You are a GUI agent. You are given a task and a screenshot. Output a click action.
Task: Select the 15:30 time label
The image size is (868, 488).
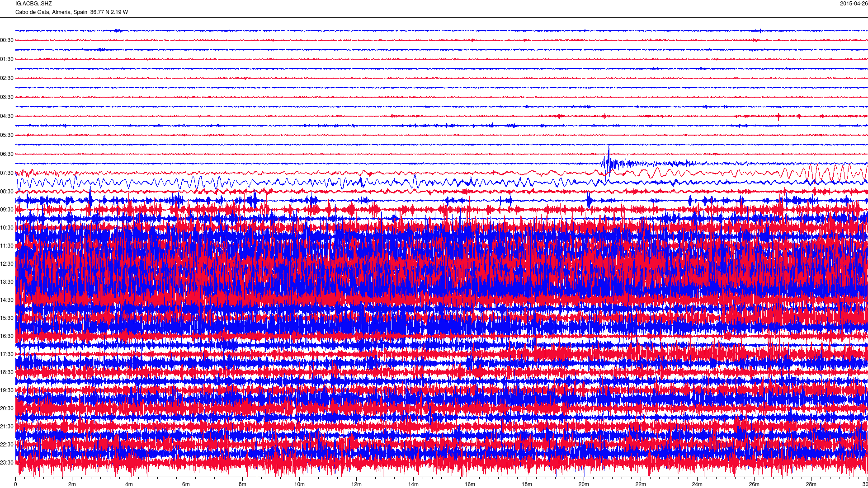tap(7, 318)
